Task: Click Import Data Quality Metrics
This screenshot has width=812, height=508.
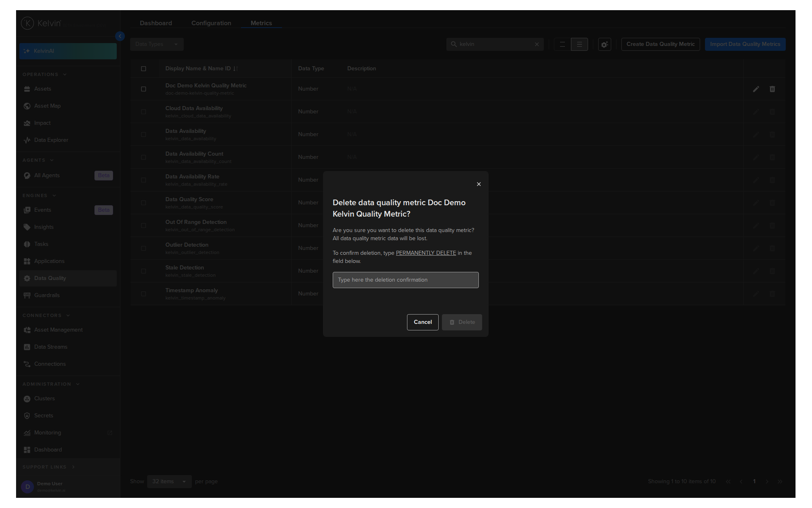Action: pos(745,44)
